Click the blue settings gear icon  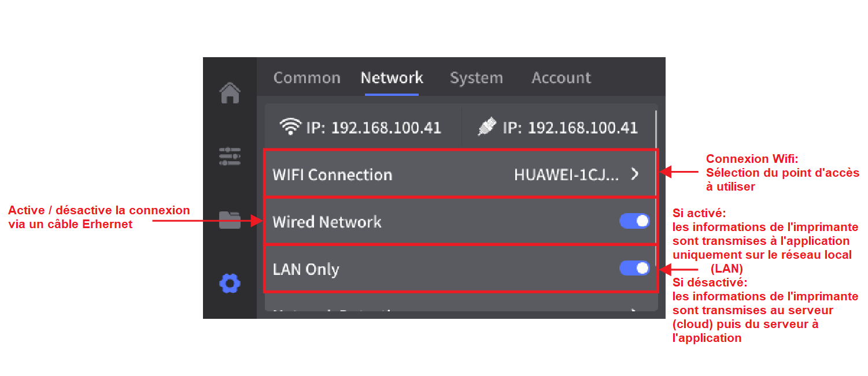click(x=230, y=283)
